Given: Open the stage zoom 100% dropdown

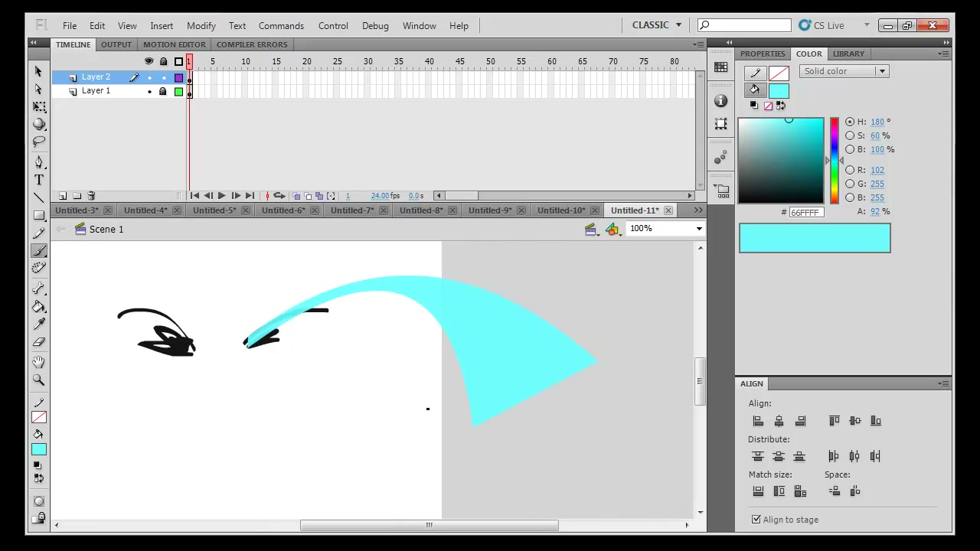Looking at the screenshot, I should pyautogui.click(x=665, y=229).
